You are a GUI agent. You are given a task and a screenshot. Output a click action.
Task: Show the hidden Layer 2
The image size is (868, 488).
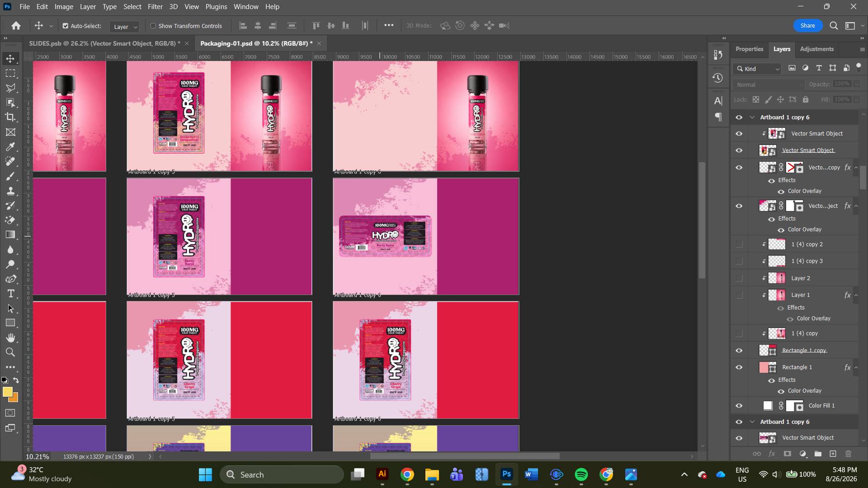(x=739, y=278)
